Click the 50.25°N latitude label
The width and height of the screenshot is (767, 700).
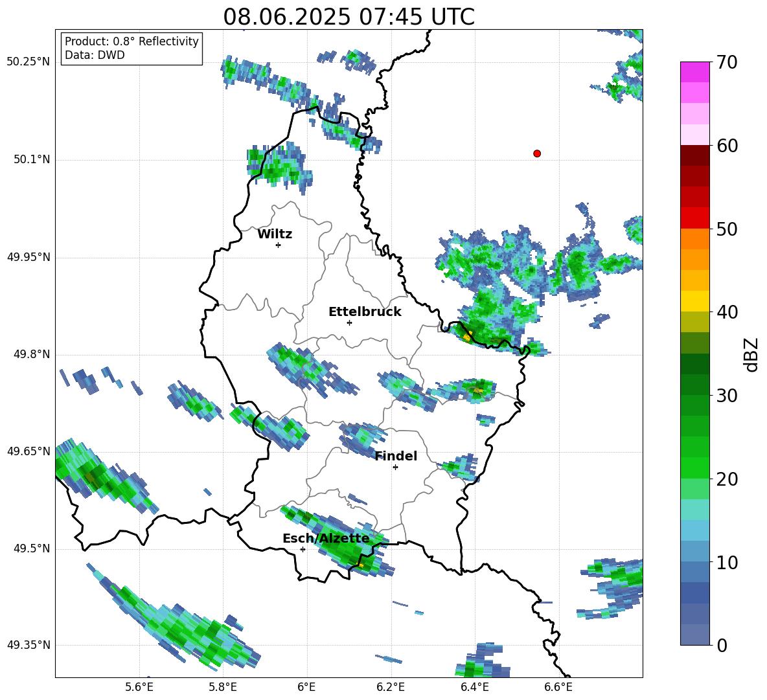29,62
